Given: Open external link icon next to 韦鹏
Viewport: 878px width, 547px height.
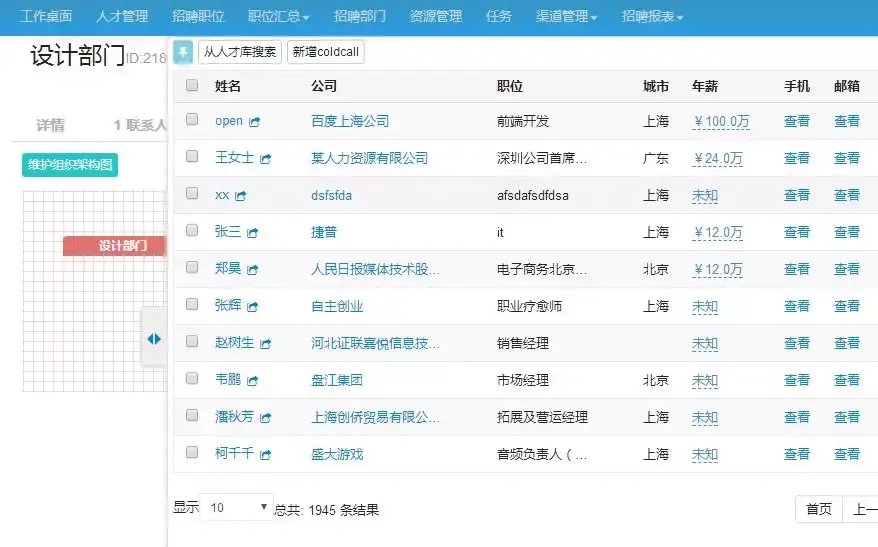Looking at the screenshot, I should tap(253, 380).
